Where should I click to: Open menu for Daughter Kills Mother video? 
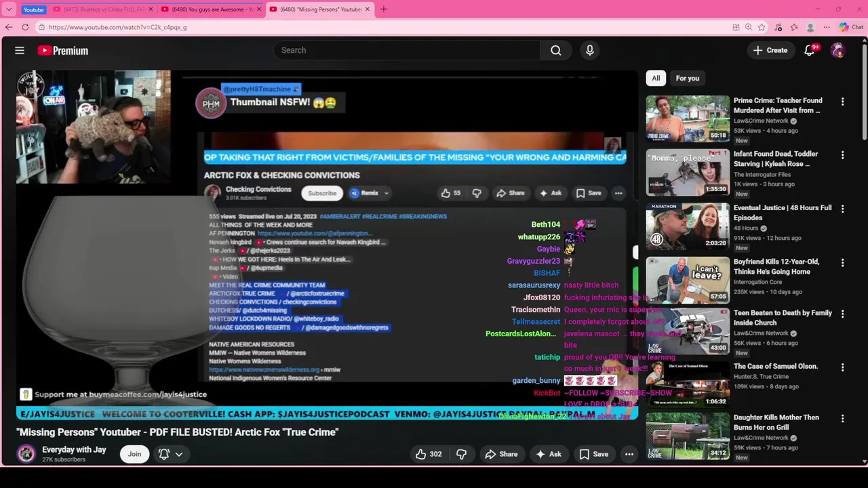pos(843,419)
